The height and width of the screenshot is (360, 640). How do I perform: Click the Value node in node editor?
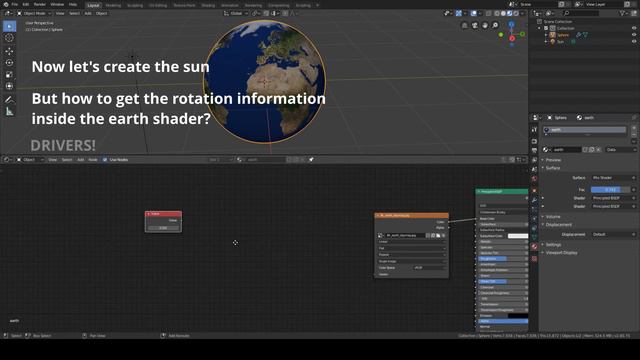point(163,222)
